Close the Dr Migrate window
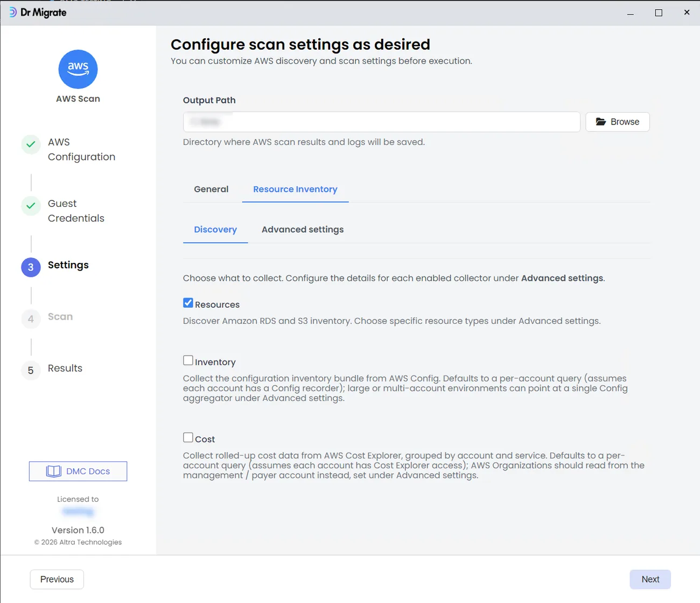This screenshot has width=700, height=603. click(x=687, y=12)
